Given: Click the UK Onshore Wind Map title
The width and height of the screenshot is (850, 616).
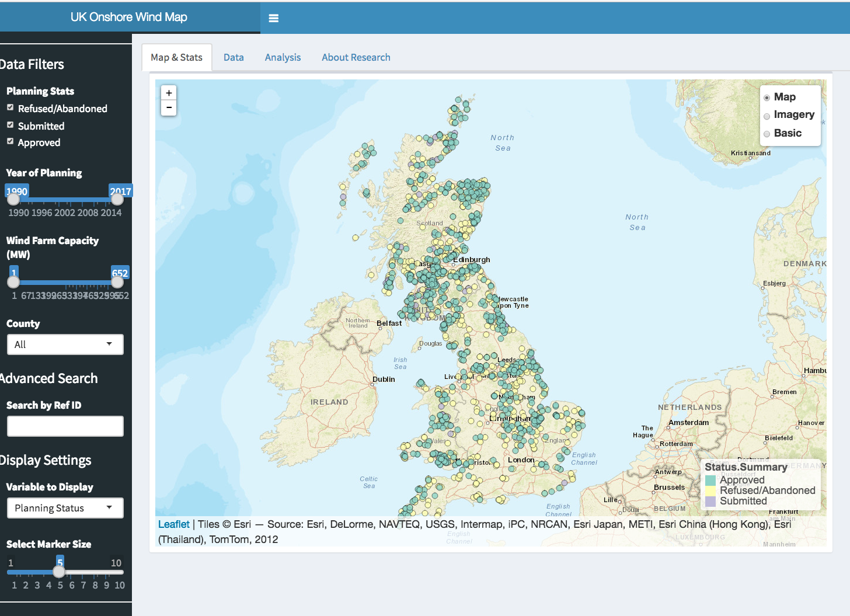Looking at the screenshot, I should pyautogui.click(x=128, y=17).
